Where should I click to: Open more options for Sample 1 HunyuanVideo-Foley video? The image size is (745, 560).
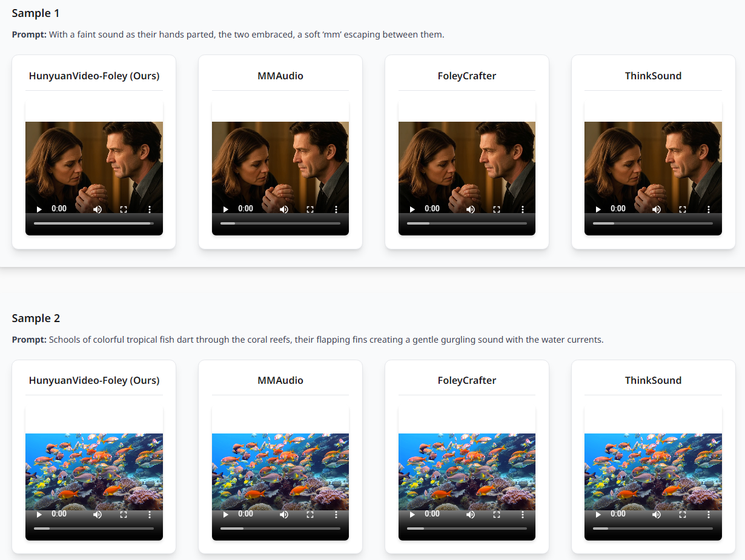150,209
